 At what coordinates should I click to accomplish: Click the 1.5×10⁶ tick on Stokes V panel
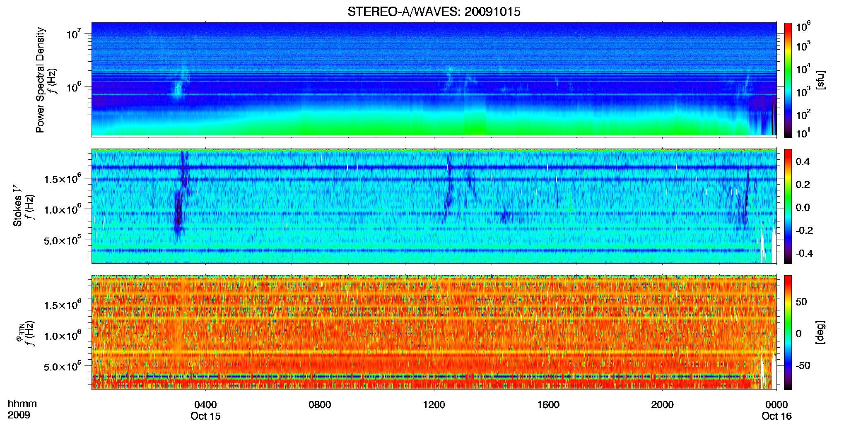63,178
